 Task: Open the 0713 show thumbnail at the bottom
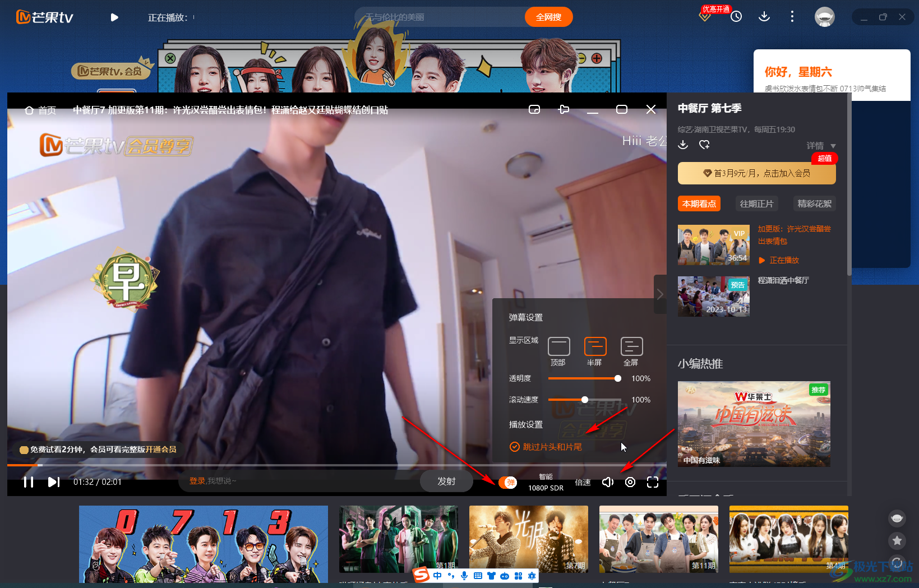tap(204, 544)
